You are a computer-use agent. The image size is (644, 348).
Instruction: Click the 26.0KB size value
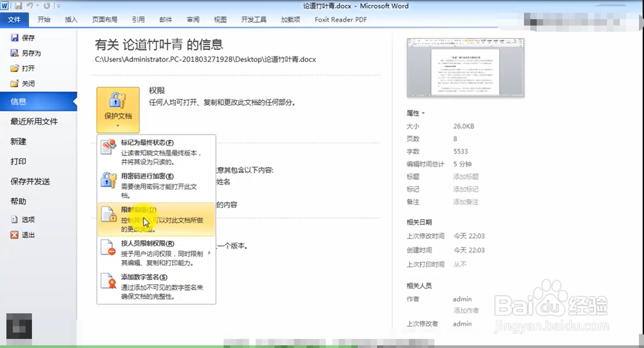464,126
